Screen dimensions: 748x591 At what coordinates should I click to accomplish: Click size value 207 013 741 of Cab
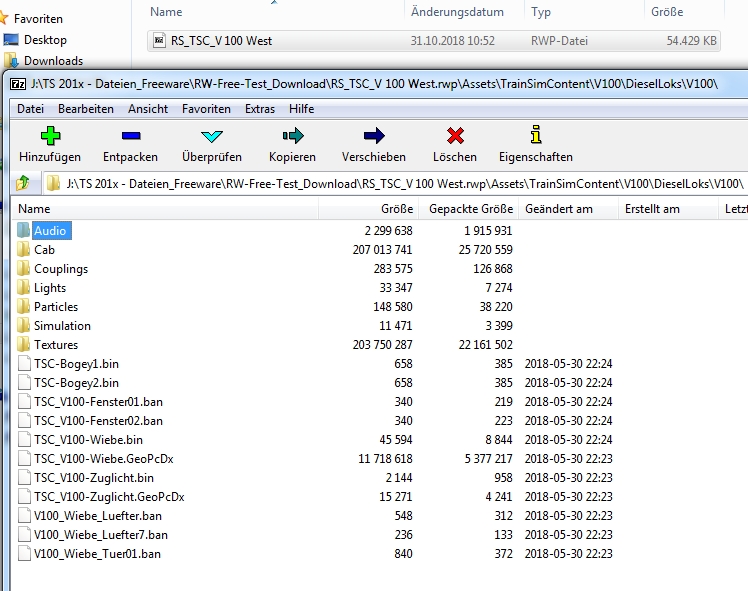(382, 249)
